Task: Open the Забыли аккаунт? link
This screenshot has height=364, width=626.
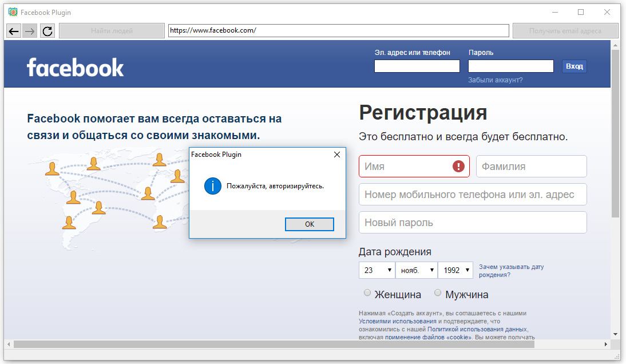Action: pos(495,80)
